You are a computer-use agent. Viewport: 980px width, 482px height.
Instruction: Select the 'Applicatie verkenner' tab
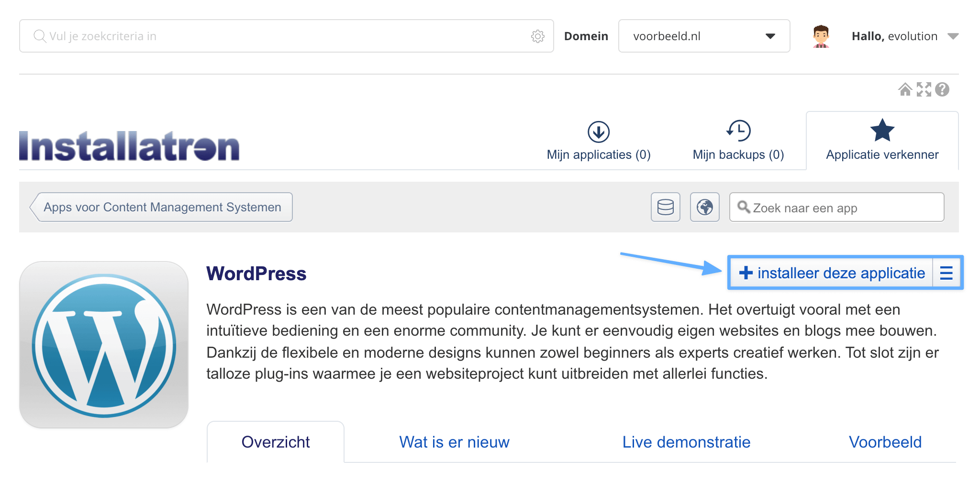click(882, 141)
